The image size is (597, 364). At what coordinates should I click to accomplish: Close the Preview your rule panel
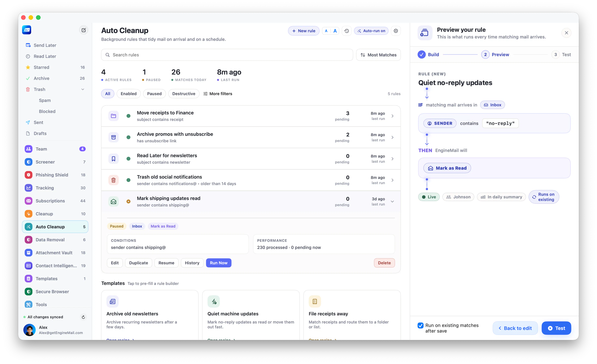pos(566,33)
